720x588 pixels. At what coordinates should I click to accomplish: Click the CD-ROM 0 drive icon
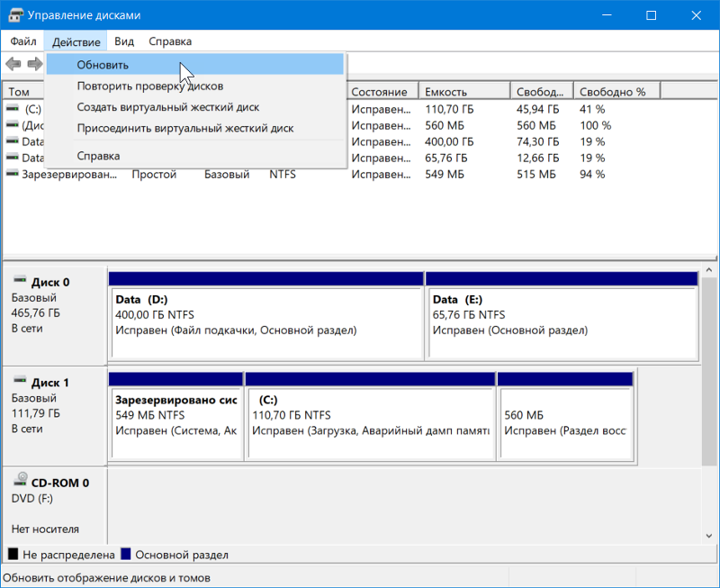20,480
